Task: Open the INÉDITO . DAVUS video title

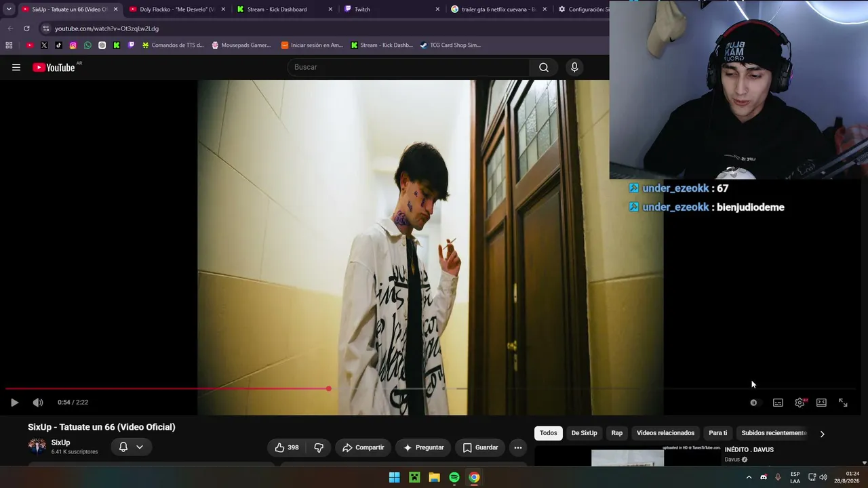Action: (749, 449)
